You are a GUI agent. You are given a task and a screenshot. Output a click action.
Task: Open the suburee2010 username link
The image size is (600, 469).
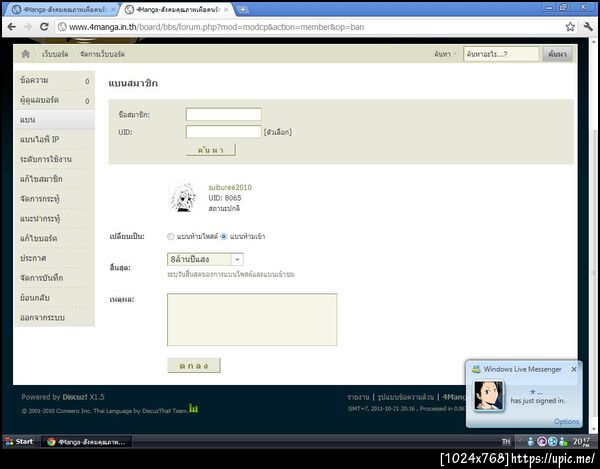230,187
